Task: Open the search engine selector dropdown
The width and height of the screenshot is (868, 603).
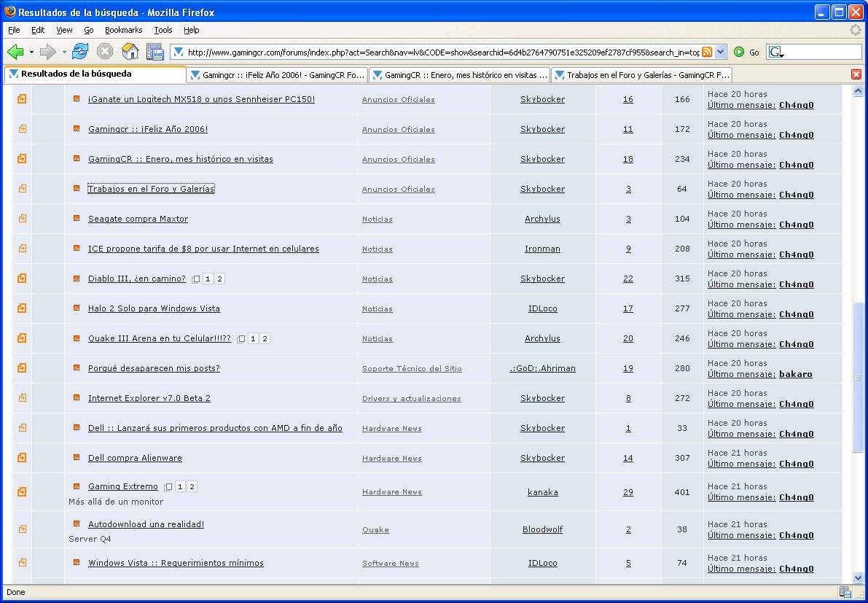Action: pyautogui.click(x=776, y=52)
